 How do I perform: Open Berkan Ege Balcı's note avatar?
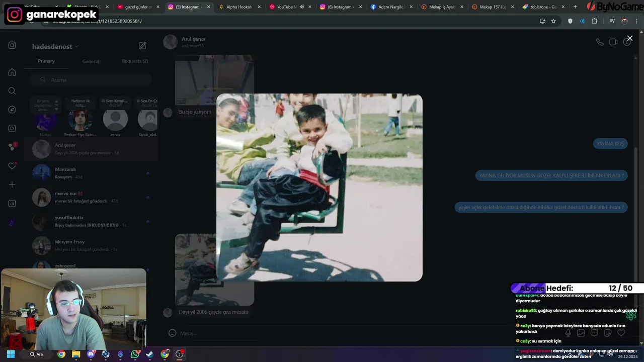click(80, 120)
